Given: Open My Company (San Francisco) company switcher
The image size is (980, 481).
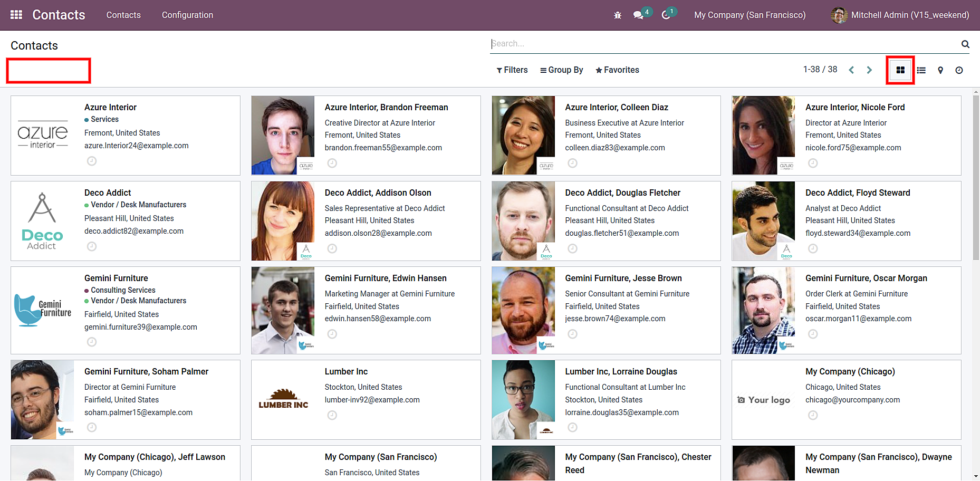Looking at the screenshot, I should tap(750, 15).
